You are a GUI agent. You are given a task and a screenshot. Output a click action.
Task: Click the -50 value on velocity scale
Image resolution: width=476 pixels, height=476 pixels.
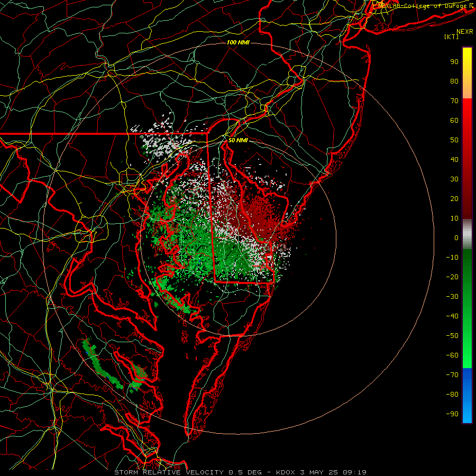[x=452, y=336]
